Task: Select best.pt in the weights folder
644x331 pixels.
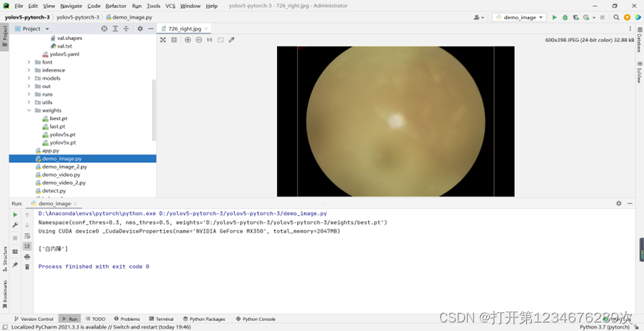Action: pos(59,119)
